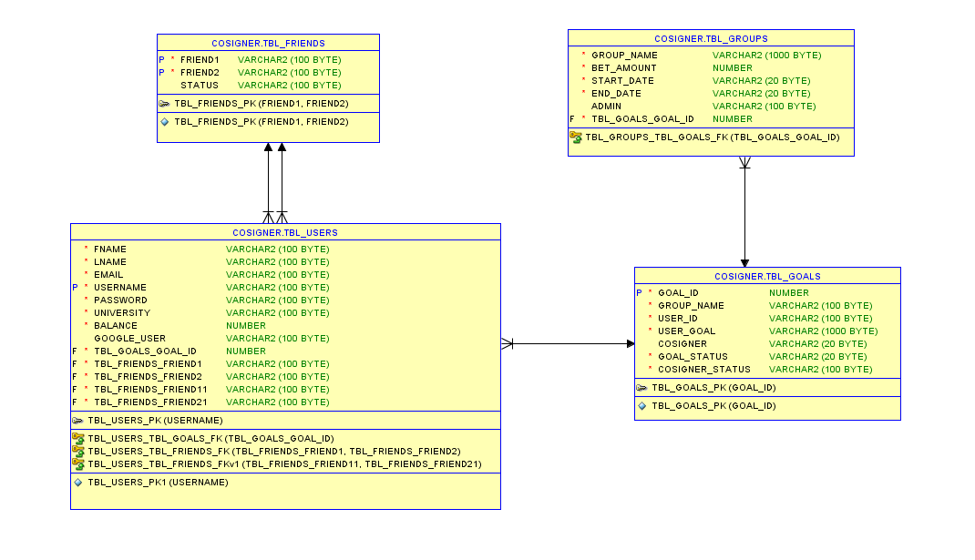This screenshot has width=975, height=560.
Task: Select the COSIGNER.TBL_FRIENDS table title
Action: [x=268, y=44]
